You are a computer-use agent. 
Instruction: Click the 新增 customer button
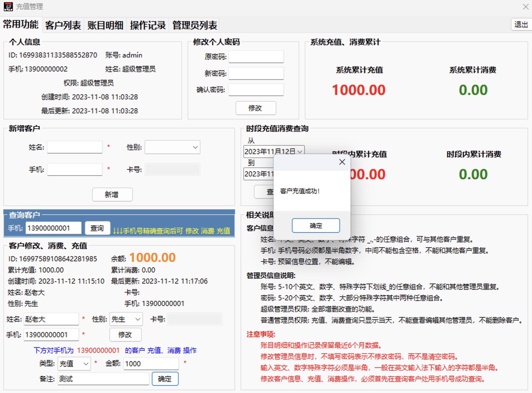click(x=112, y=195)
